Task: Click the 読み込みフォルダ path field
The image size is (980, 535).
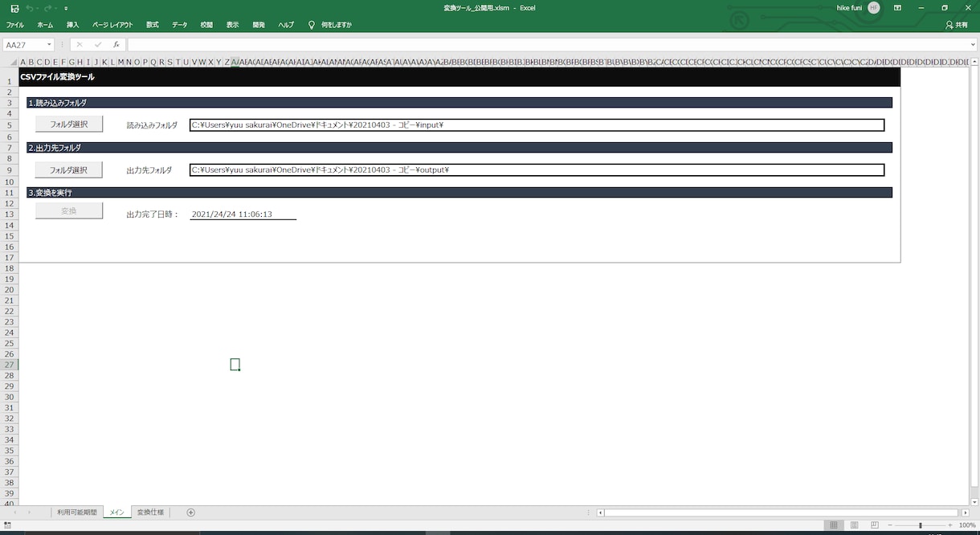Action: (x=537, y=125)
